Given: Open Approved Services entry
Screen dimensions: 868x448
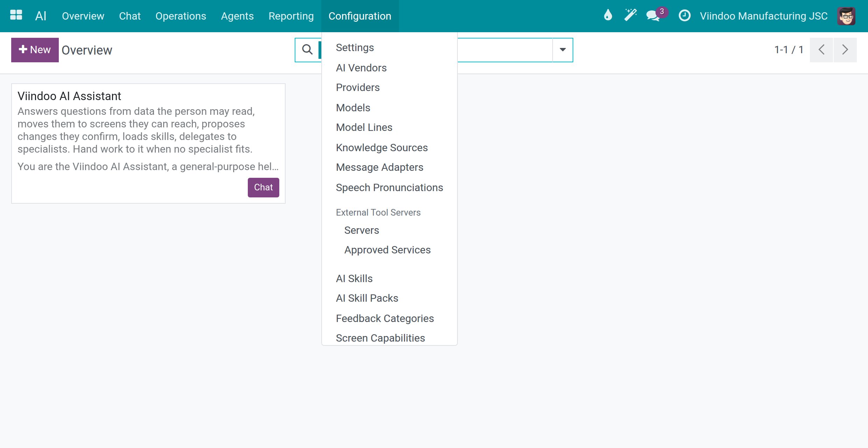Looking at the screenshot, I should tap(389, 250).
